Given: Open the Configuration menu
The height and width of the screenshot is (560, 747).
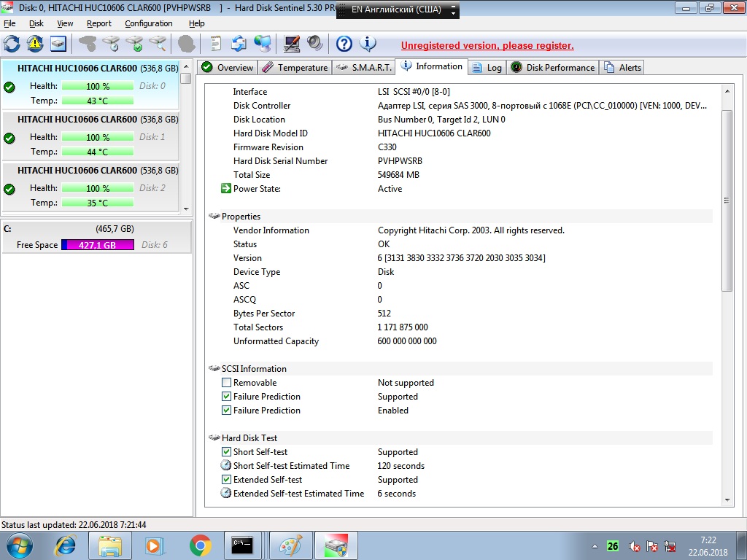Looking at the screenshot, I should pyautogui.click(x=149, y=23).
